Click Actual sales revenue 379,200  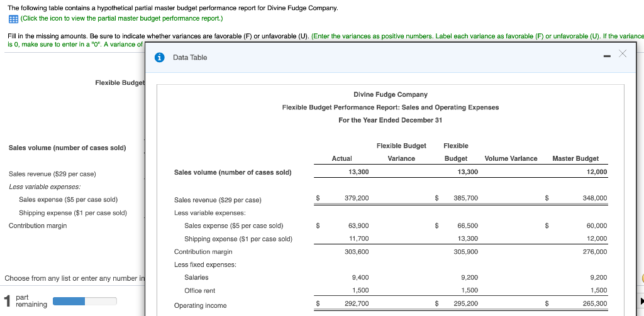click(357, 199)
